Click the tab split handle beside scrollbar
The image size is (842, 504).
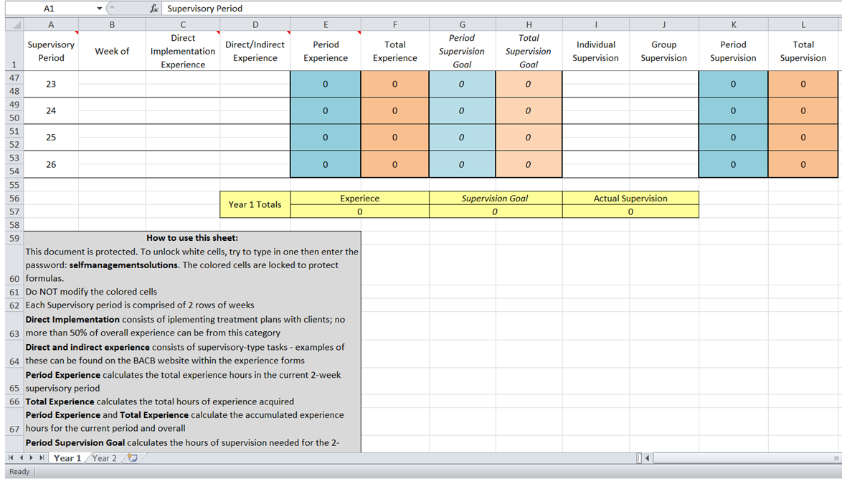(638, 458)
